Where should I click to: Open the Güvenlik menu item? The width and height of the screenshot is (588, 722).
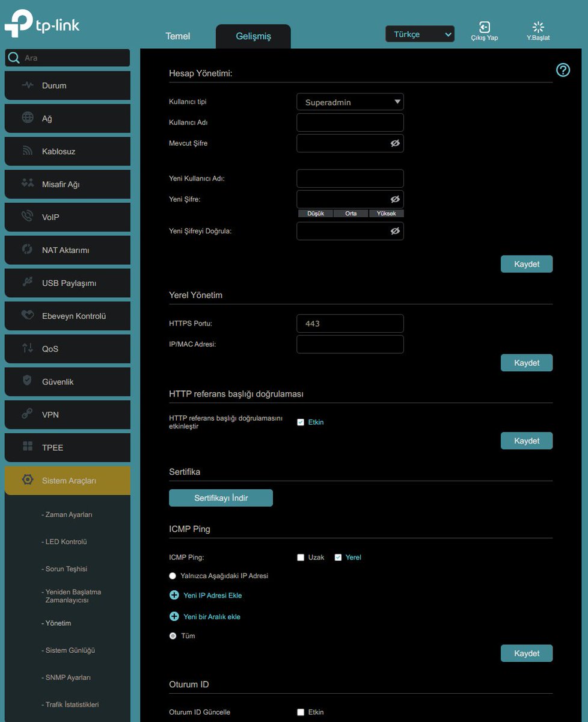pyautogui.click(x=67, y=381)
